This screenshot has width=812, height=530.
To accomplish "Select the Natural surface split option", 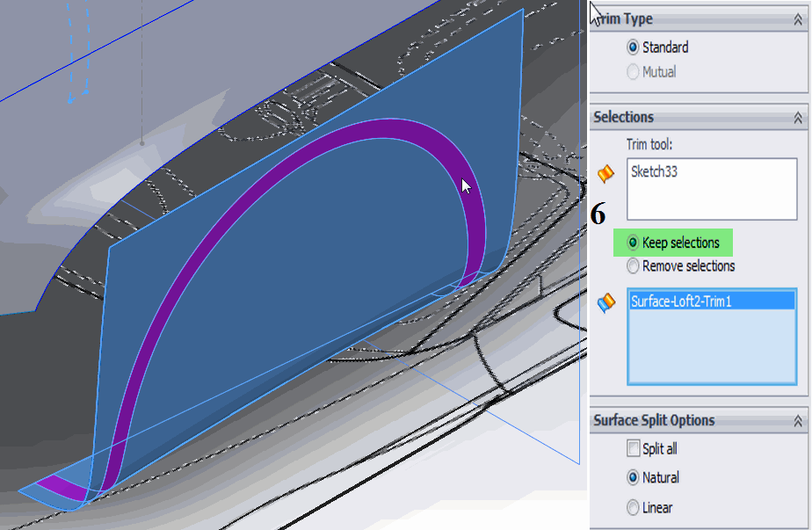I will point(633,478).
